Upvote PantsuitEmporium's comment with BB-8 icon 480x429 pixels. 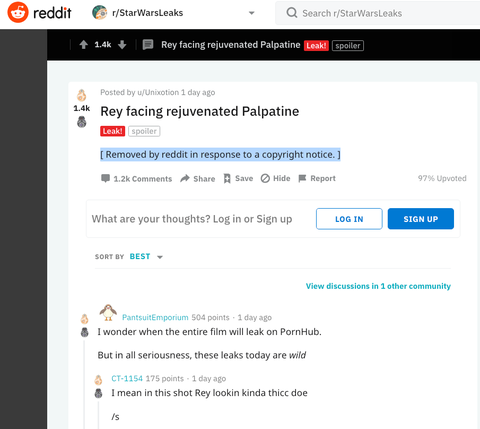click(85, 319)
